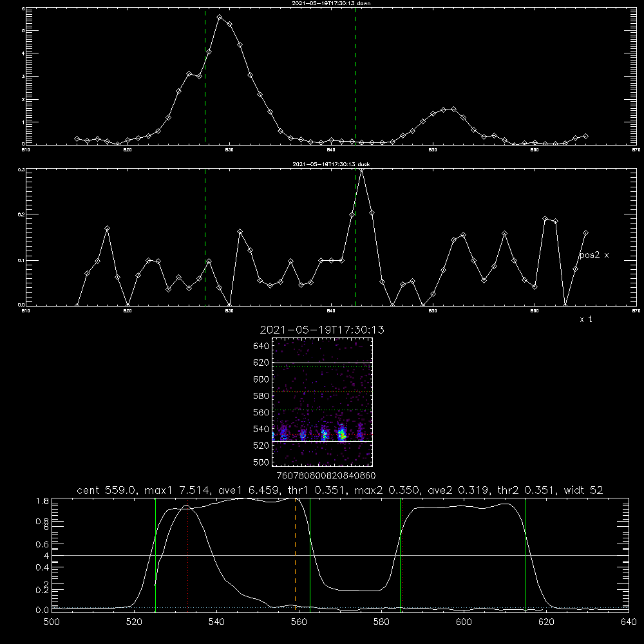Click the "640" tick label on bottom plot x-axis
This screenshot has width=644, height=644.
click(x=629, y=621)
